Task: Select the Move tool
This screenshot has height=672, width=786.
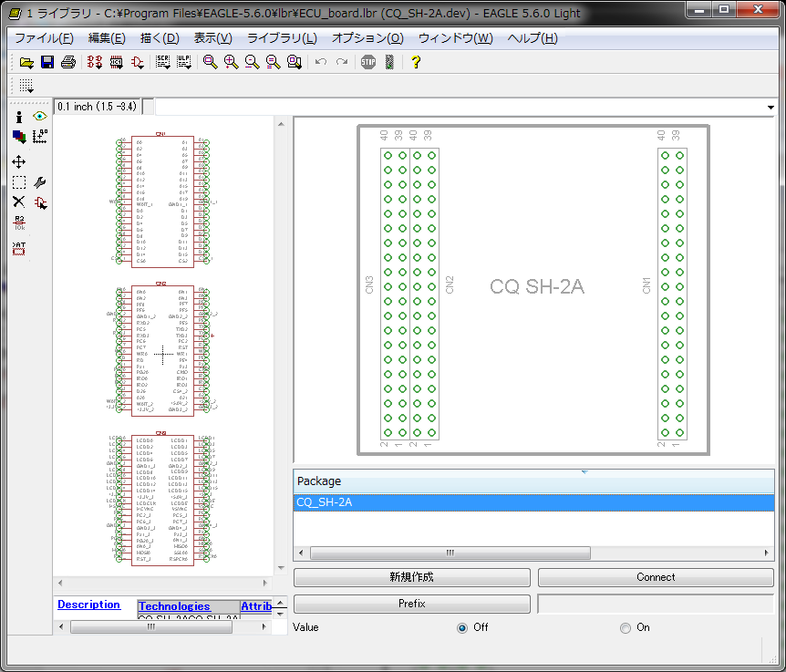Action: pyautogui.click(x=19, y=162)
